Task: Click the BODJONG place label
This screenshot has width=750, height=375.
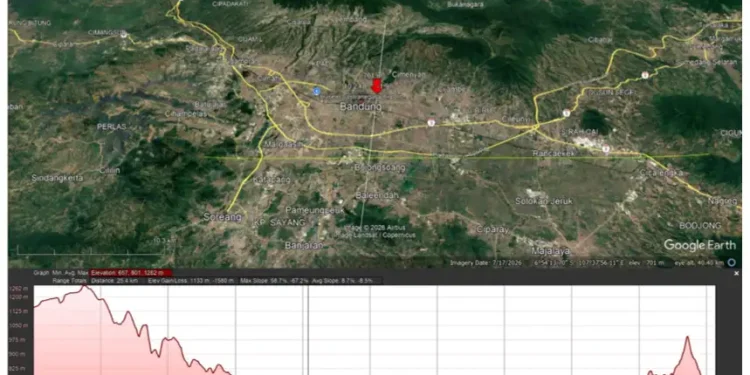Action: pyautogui.click(x=700, y=225)
